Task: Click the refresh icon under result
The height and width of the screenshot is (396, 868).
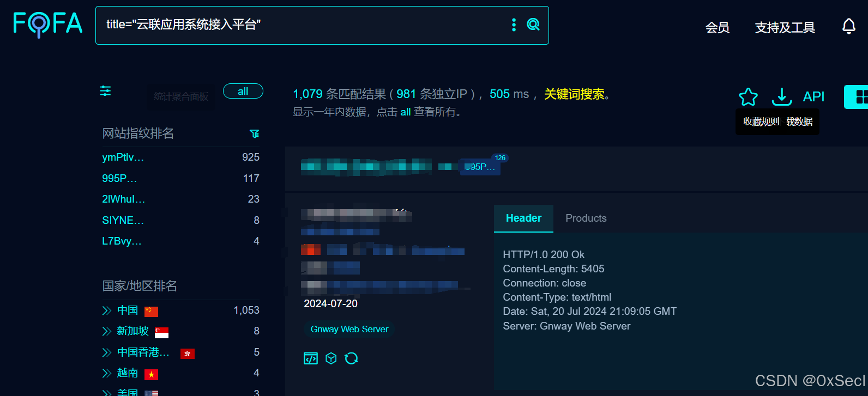Action: coord(352,358)
